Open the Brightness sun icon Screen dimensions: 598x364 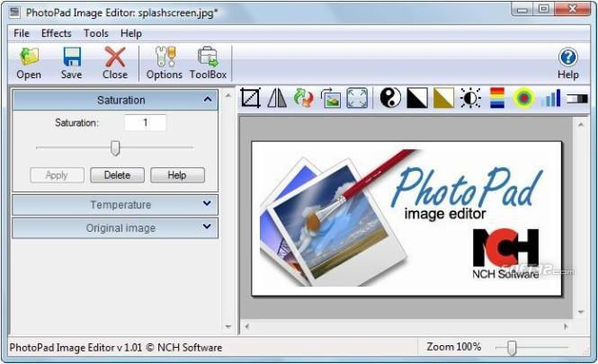[x=470, y=98]
